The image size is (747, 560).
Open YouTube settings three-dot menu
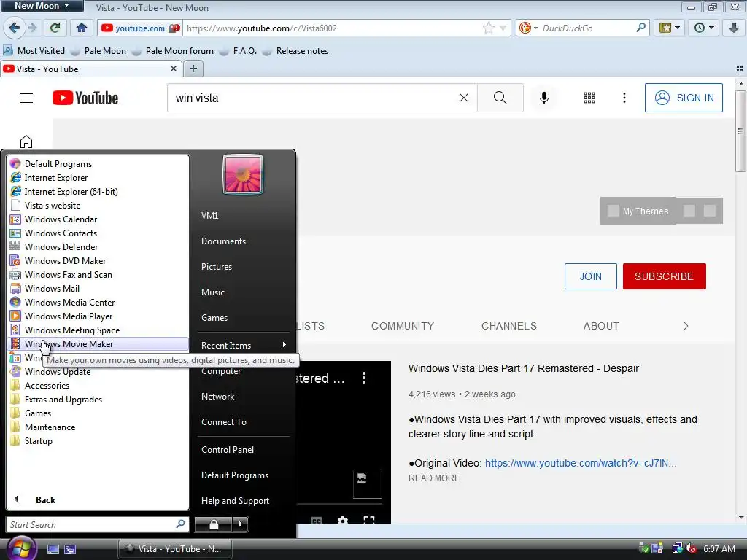tap(624, 98)
